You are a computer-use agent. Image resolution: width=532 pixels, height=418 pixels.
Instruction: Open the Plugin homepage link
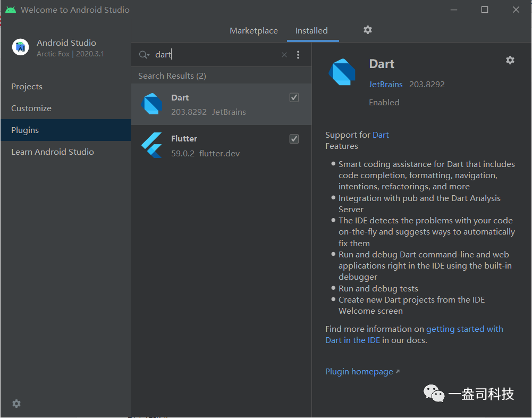362,372
